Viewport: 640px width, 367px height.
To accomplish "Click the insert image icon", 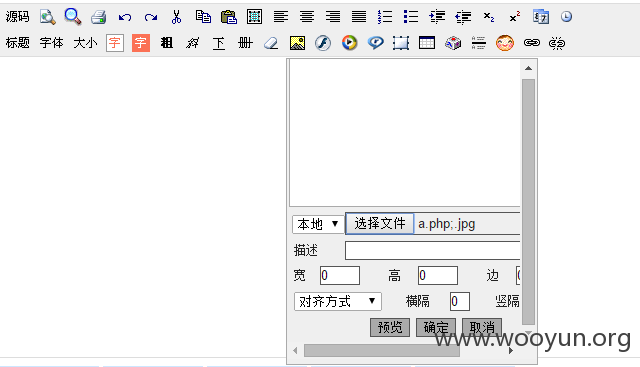I will click(297, 43).
